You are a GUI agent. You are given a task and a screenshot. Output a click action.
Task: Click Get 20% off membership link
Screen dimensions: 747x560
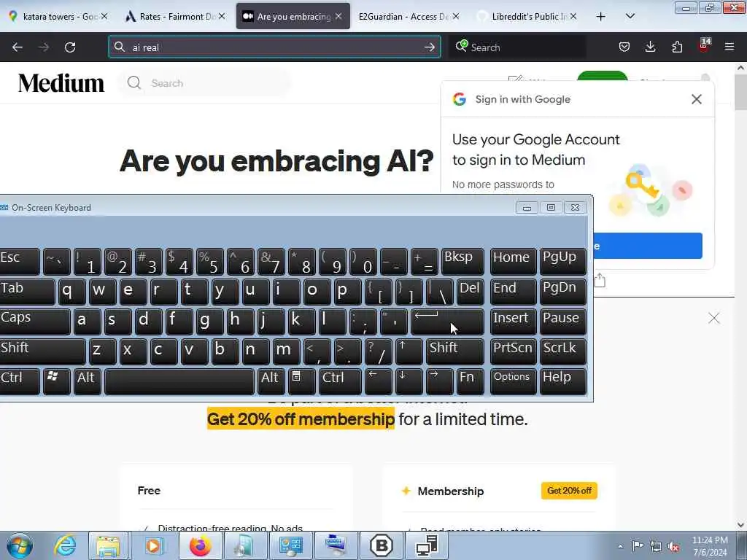(301, 419)
